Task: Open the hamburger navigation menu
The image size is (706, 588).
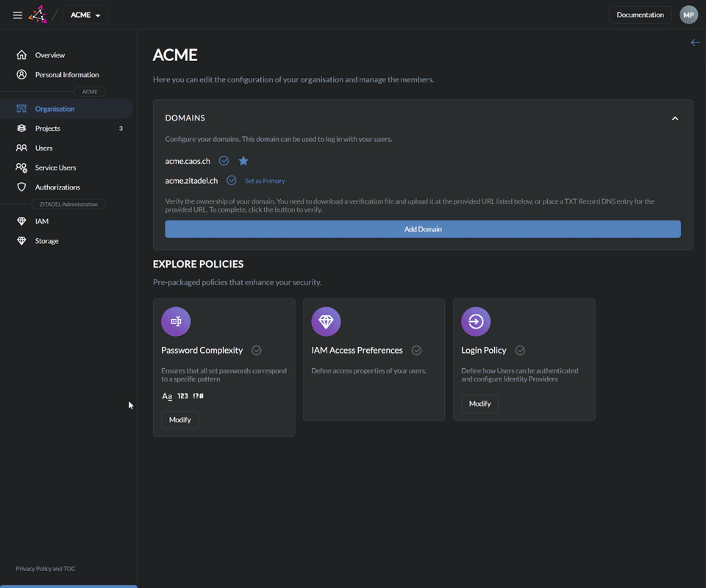Action: pos(18,15)
